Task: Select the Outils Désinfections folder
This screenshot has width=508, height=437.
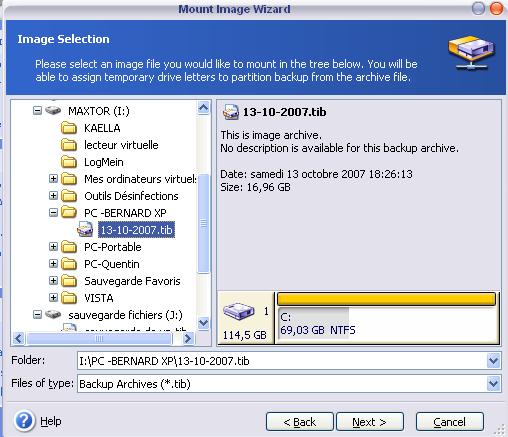Action: pos(131,196)
